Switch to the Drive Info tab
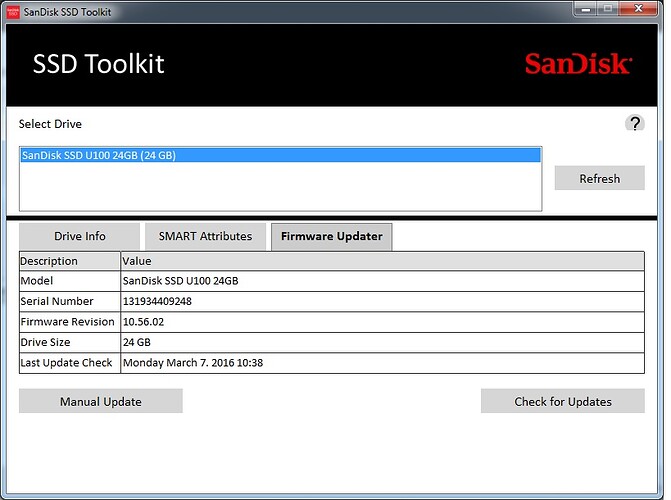 (x=80, y=236)
